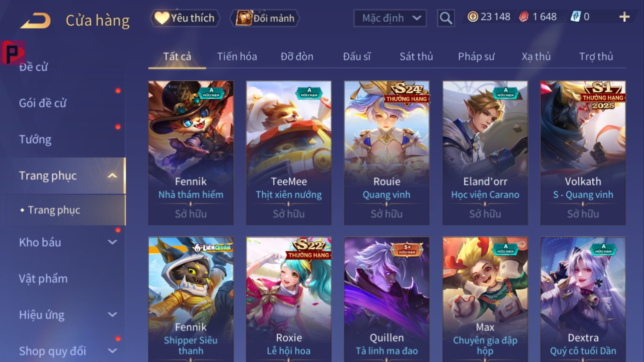Image resolution: width=644 pixels, height=362 pixels.
Task: Select the Tiến hóa tab
Action: (237, 56)
